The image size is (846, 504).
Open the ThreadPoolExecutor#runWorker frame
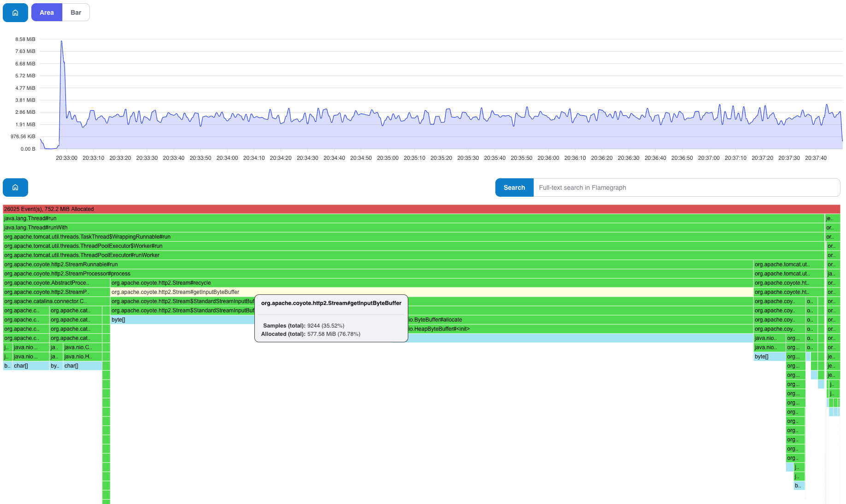[414, 255]
